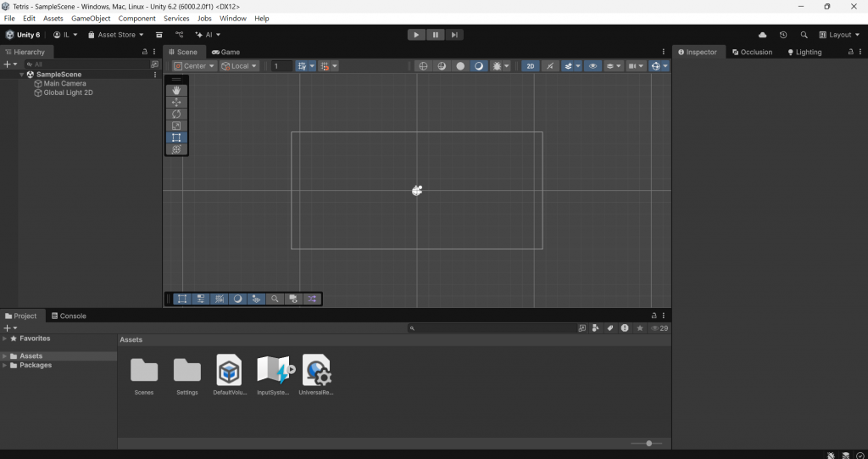Open search by type filter in Project

595,328
